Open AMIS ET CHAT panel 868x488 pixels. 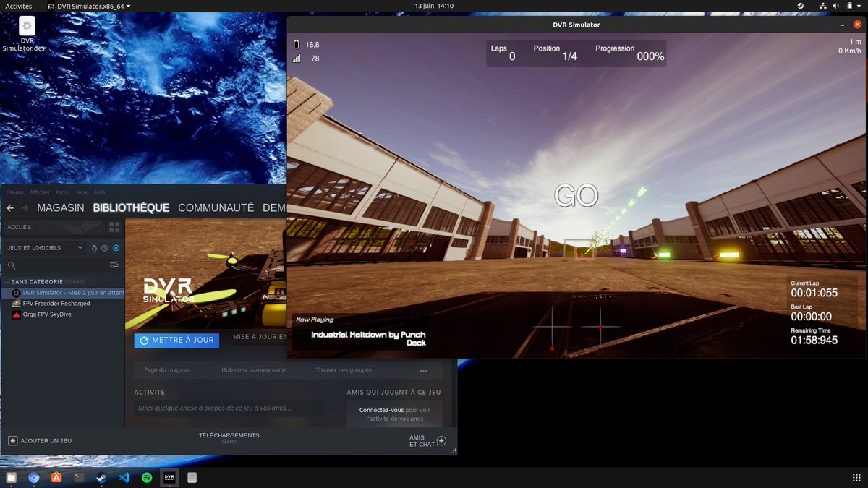pos(427,441)
